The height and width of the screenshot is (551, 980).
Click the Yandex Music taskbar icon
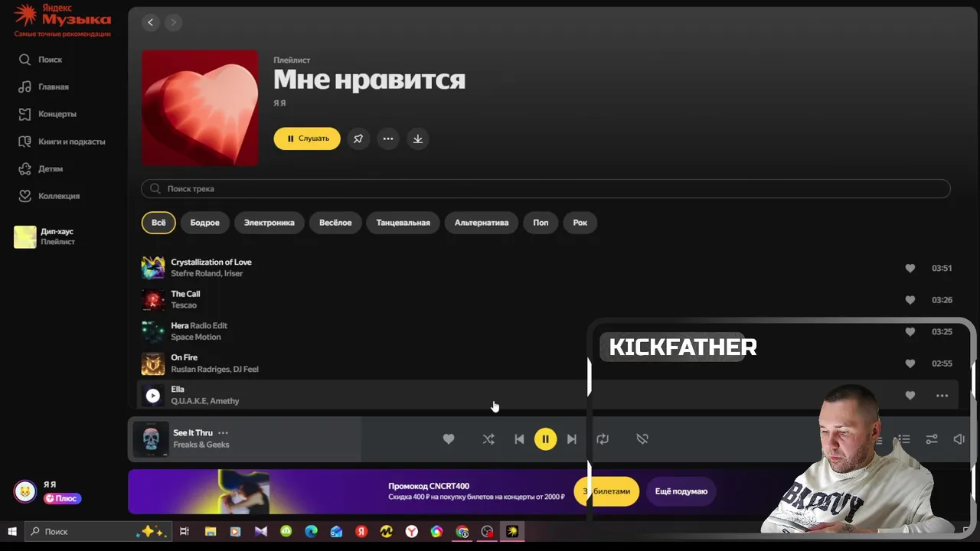coord(512,531)
